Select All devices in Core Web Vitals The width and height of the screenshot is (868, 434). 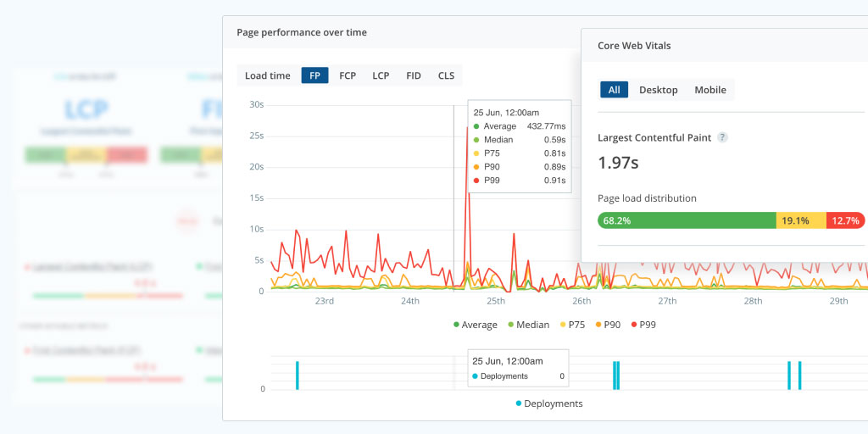[x=615, y=90]
